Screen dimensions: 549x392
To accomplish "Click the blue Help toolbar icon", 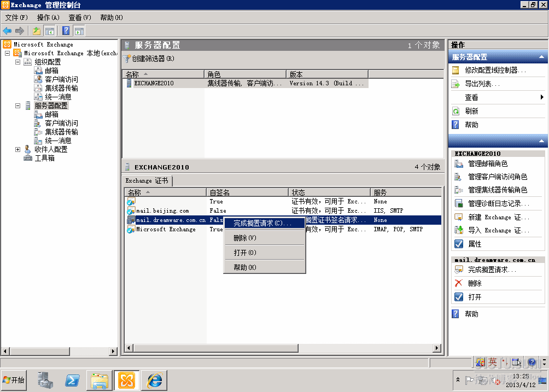I will click(x=66, y=31).
